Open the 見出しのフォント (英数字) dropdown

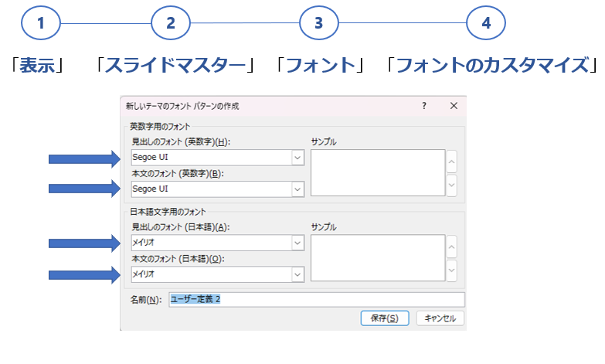(x=297, y=158)
